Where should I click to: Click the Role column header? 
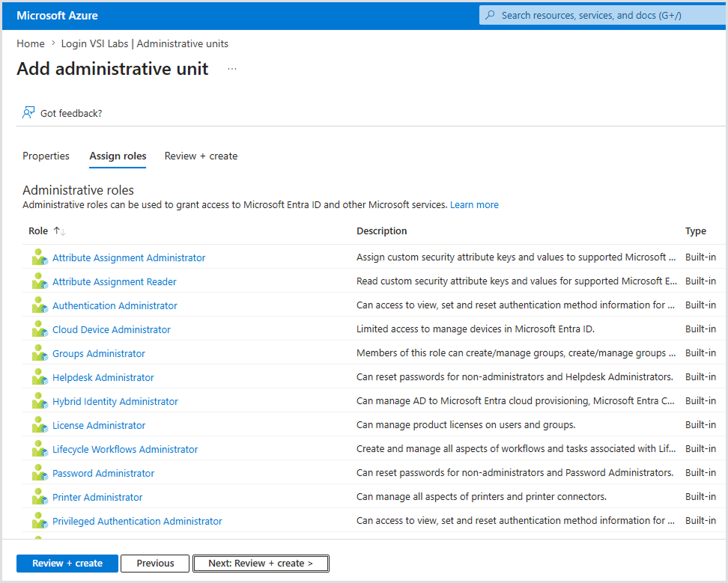coord(38,231)
